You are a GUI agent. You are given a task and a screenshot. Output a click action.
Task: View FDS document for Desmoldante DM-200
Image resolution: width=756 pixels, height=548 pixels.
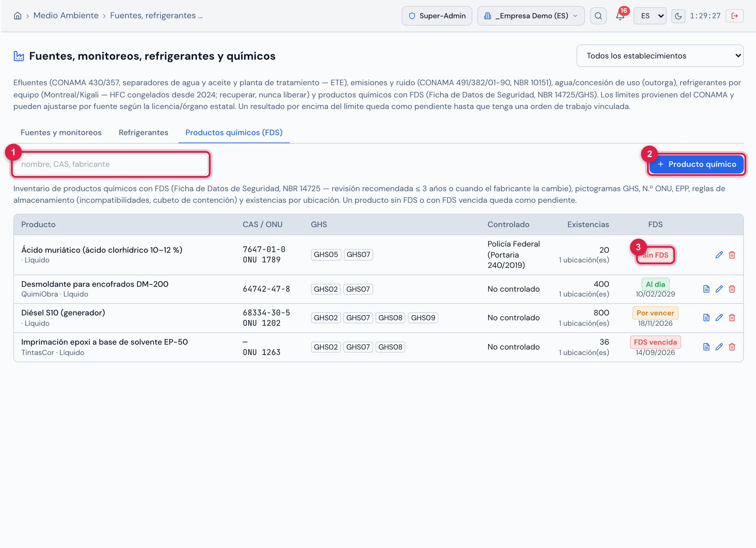click(706, 289)
